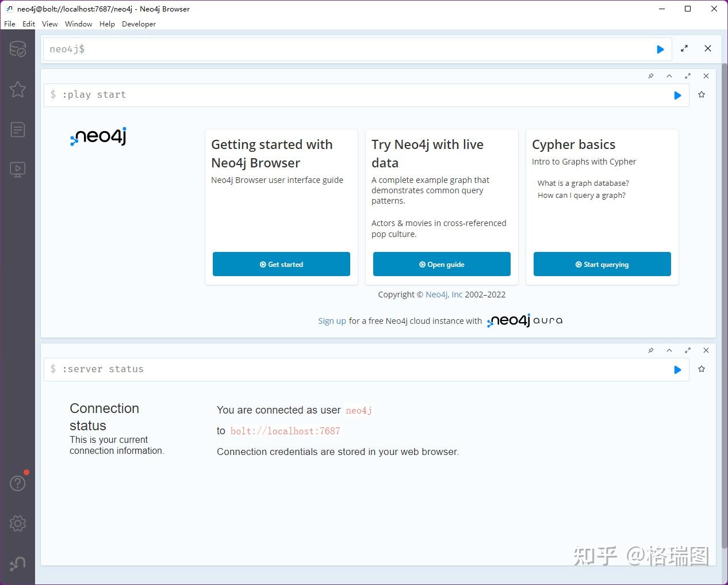728x585 pixels.
Task: Open the Help & Learn question-mark icon
Action: tap(18, 483)
